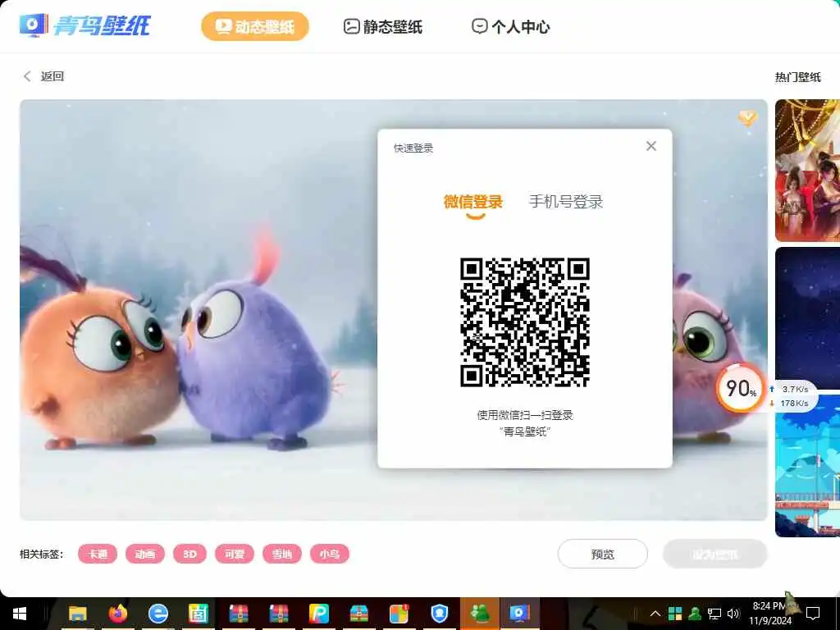The height and width of the screenshot is (630, 840).
Task: Open the first WinRAR taskbar icon
Action: click(239, 614)
